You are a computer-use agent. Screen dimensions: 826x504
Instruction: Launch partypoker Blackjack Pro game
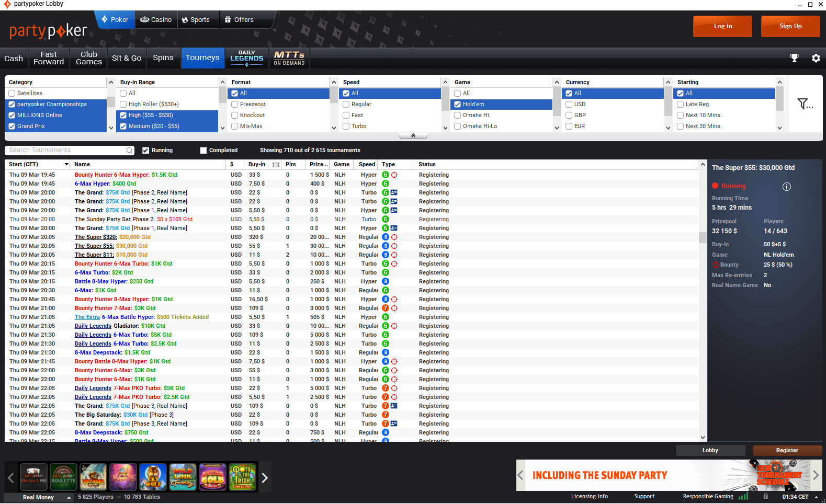click(x=33, y=477)
